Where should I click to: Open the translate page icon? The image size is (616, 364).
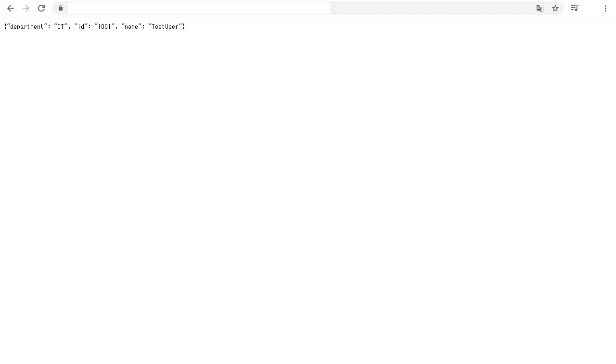540,8
